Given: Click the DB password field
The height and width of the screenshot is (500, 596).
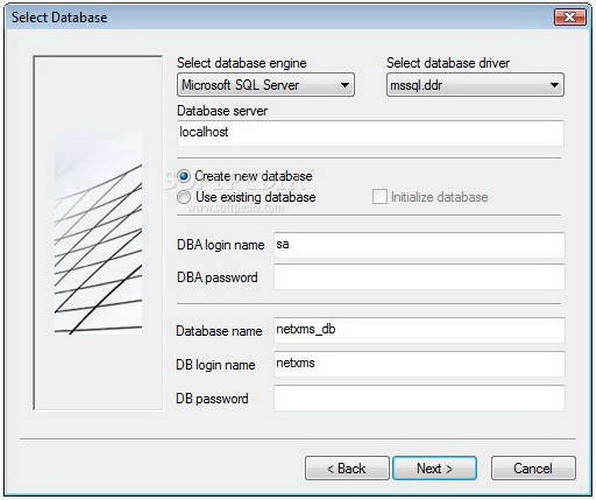Looking at the screenshot, I should coord(419,398).
